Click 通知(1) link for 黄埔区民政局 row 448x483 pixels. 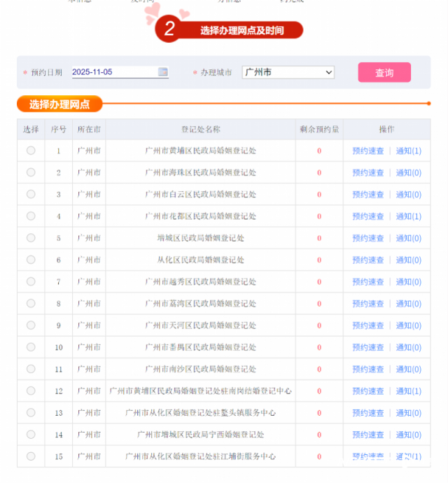pyautogui.click(x=408, y=151)
